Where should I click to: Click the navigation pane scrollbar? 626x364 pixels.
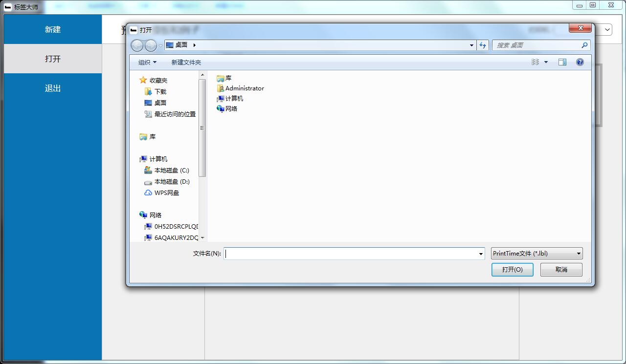point(202,127)
